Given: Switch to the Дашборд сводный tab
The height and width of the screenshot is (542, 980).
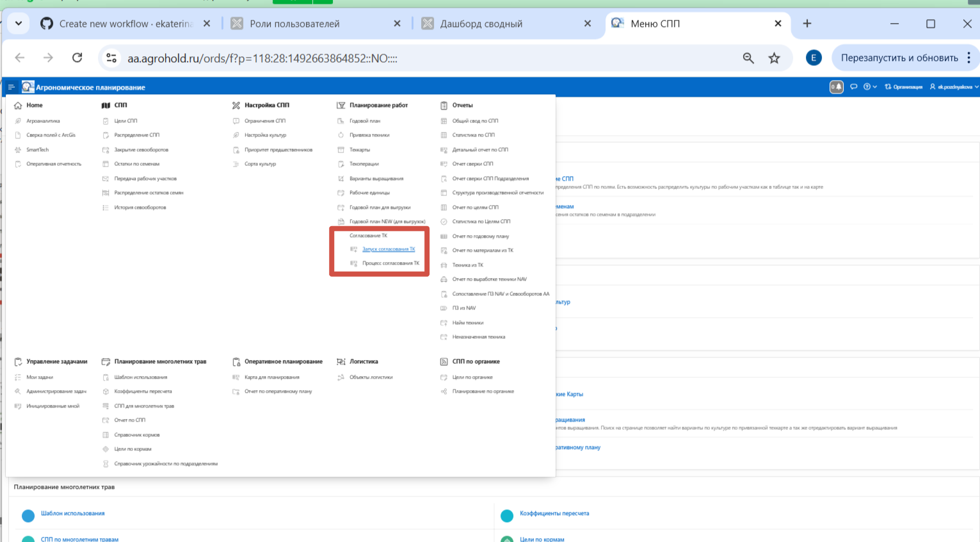Looking at the screenshot, I should [x=481, y=24].
